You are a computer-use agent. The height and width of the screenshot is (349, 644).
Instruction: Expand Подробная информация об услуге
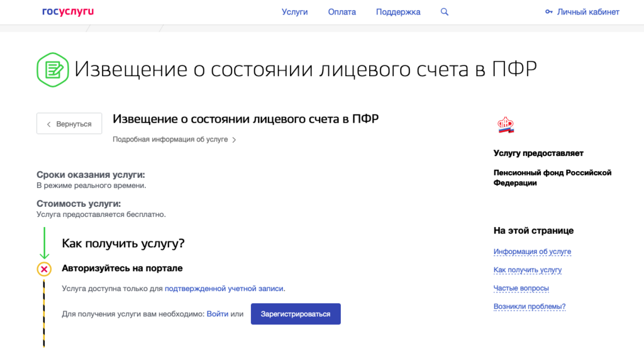tap(174, 140)
